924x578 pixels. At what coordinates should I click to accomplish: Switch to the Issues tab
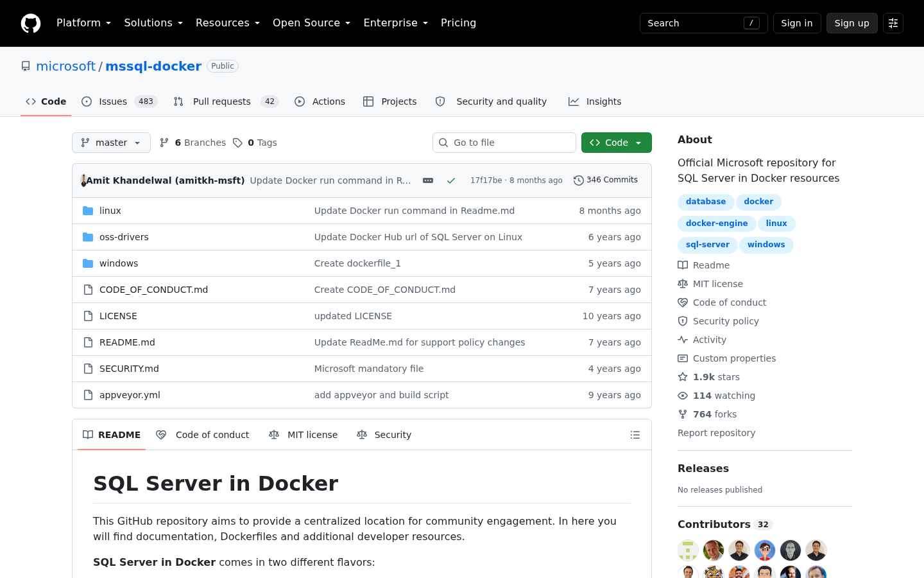click(x=119, y=101)
